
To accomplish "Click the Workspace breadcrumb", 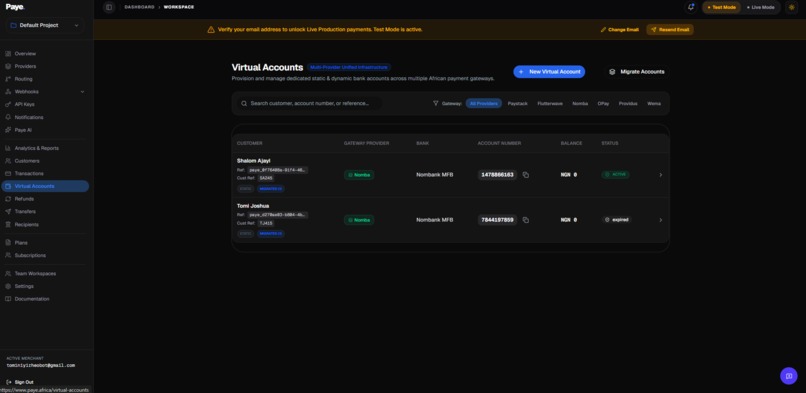I will click(x=179, y=7).
